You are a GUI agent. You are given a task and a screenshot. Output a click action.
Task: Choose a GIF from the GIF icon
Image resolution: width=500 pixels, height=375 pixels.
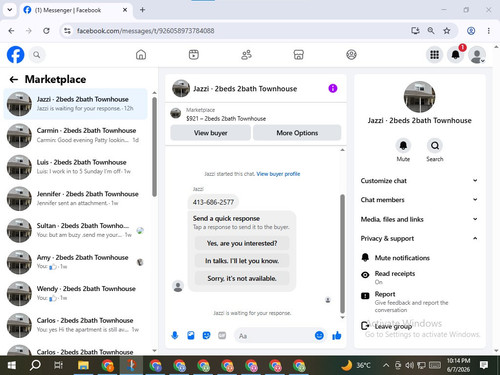click(222, 335)
